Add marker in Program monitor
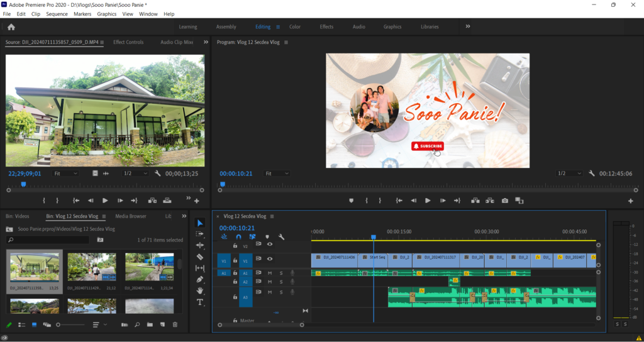Screen dimensions: 644x342 point(351,201)
